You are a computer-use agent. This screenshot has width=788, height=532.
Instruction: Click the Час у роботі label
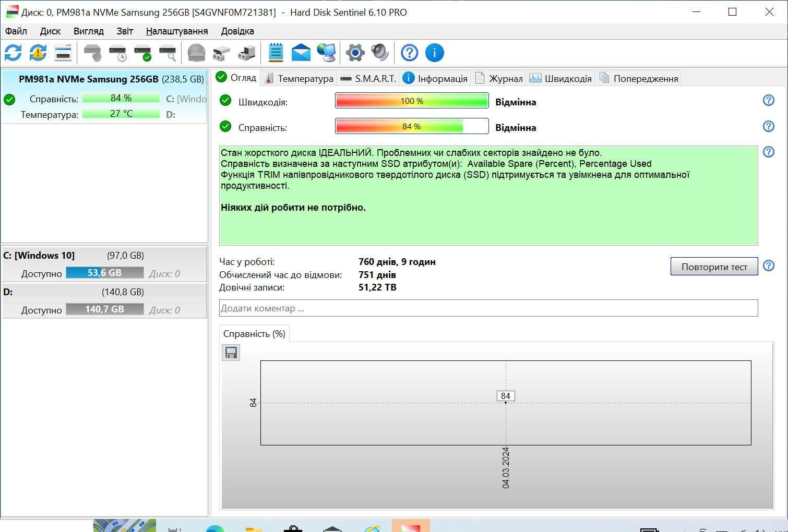tap(247, 262)
